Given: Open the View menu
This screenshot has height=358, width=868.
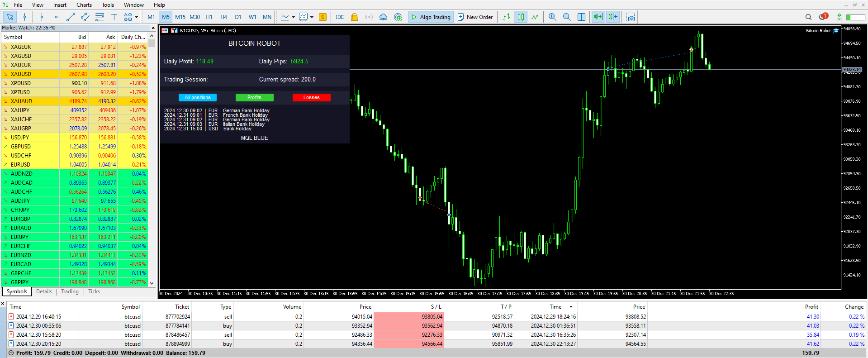Looking at the screenshot, I should 38,5.
